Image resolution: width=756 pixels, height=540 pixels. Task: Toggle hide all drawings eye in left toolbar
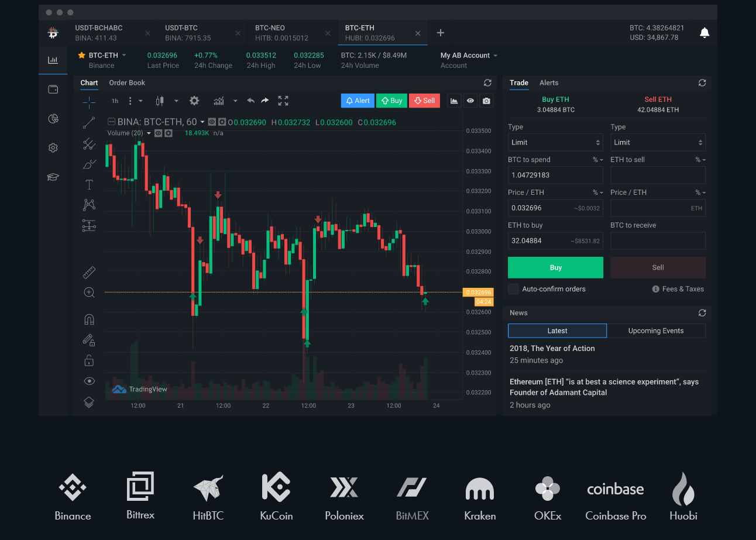pos(89,381)
